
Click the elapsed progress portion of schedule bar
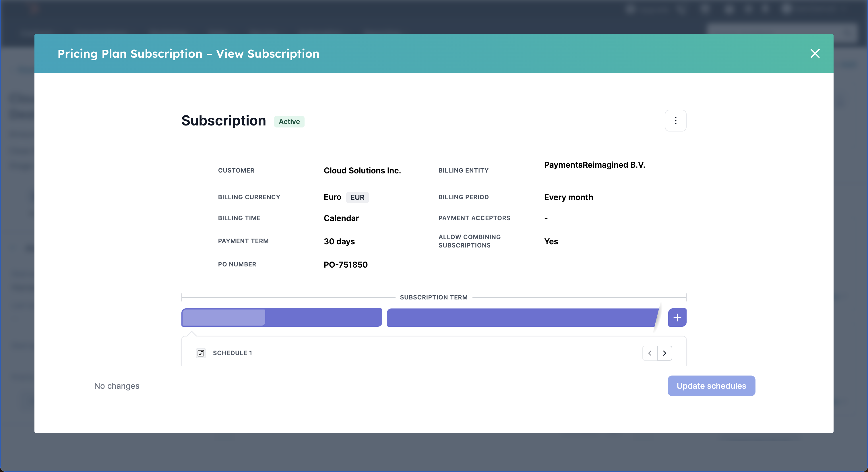[224, 318]
